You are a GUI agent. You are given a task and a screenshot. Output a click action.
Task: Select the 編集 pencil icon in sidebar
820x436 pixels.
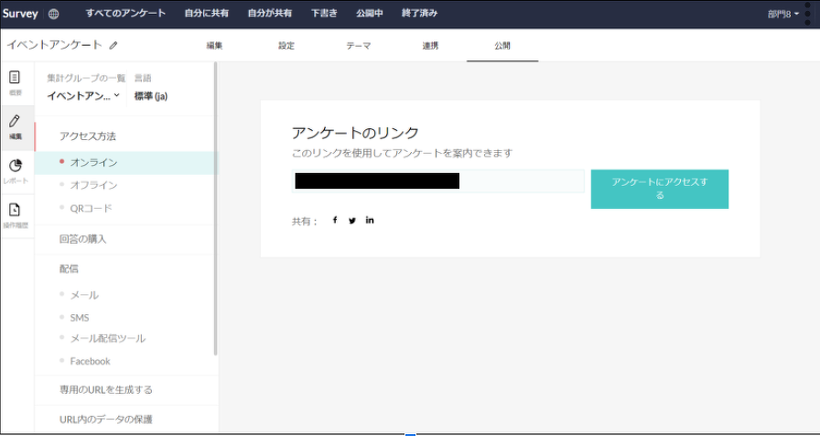coord(15,125)
